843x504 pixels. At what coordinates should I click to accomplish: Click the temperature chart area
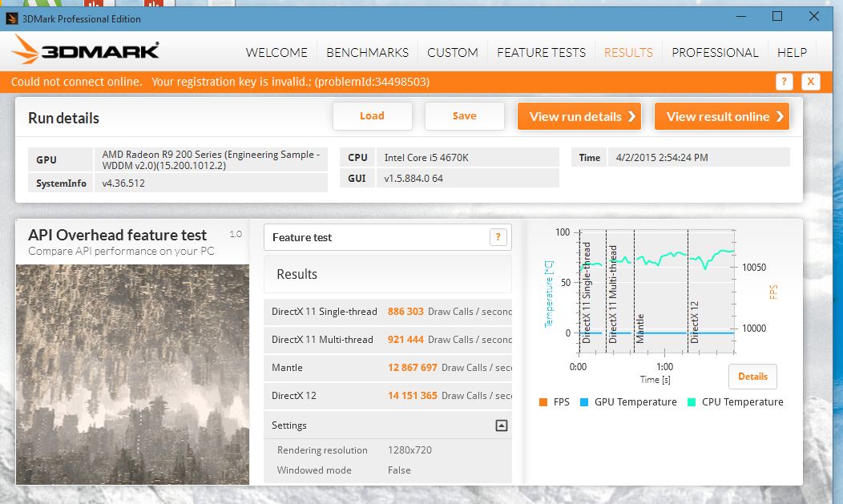click(x=656, y=292)
